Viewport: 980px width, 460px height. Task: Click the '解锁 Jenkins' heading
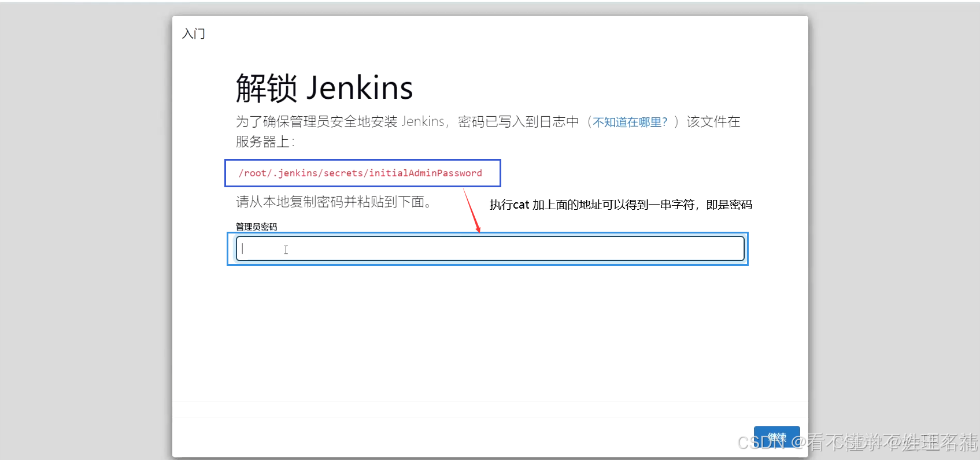[324, 88]
